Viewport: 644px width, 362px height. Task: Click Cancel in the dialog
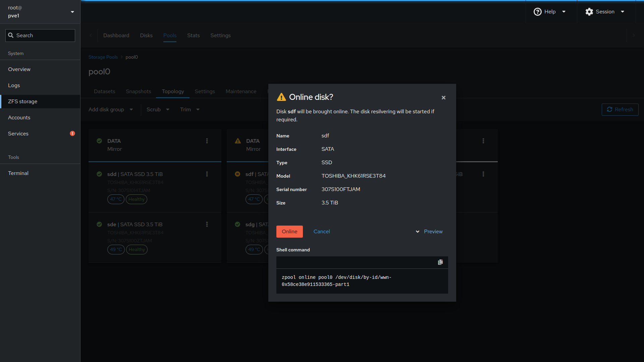click(321, 232)
